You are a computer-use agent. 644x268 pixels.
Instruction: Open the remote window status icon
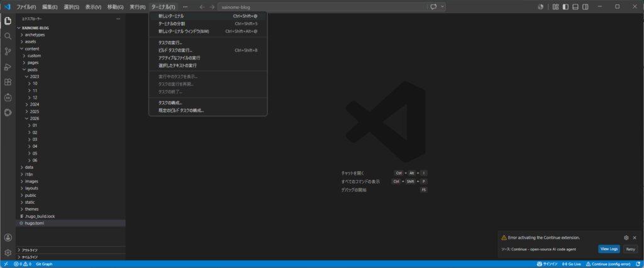6,264
